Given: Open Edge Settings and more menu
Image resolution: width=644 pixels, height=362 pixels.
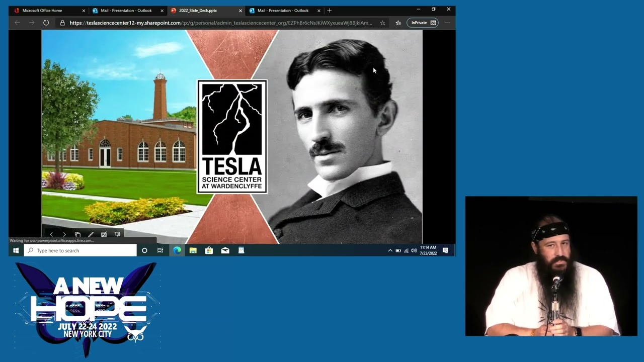Looking at the screenshot, I should [447, 23].
